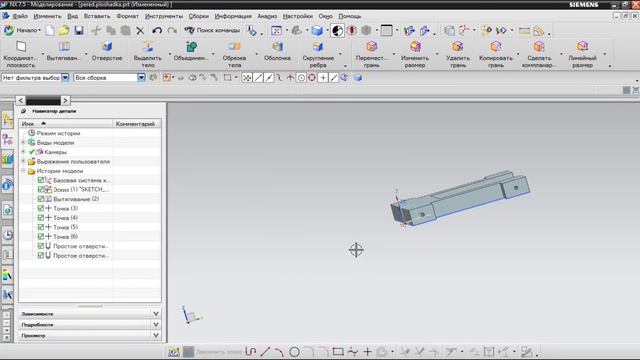Open a file with the folder icon
The image size is (640, 360).
pyautogui.click(x=64, y=31)
